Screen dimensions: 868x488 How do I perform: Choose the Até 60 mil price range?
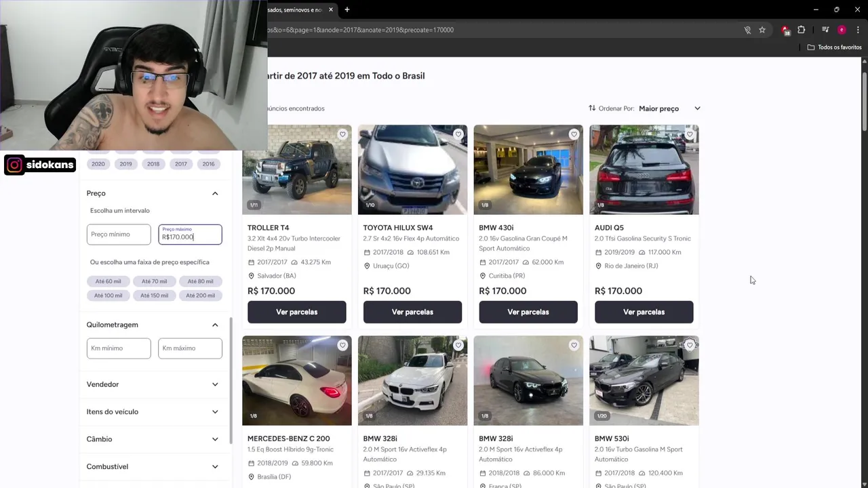pos(108,281)
